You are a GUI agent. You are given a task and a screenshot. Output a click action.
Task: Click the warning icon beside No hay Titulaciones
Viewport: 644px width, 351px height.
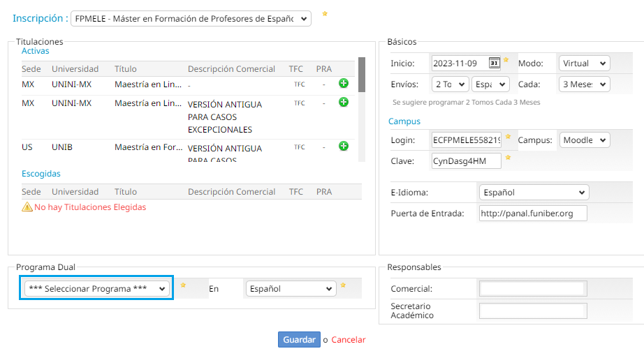point(27,207)
